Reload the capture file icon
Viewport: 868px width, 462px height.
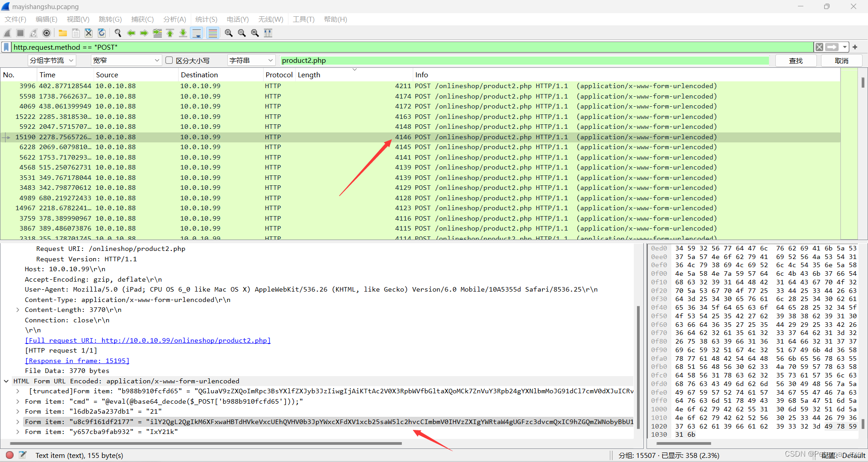(102, 33)
